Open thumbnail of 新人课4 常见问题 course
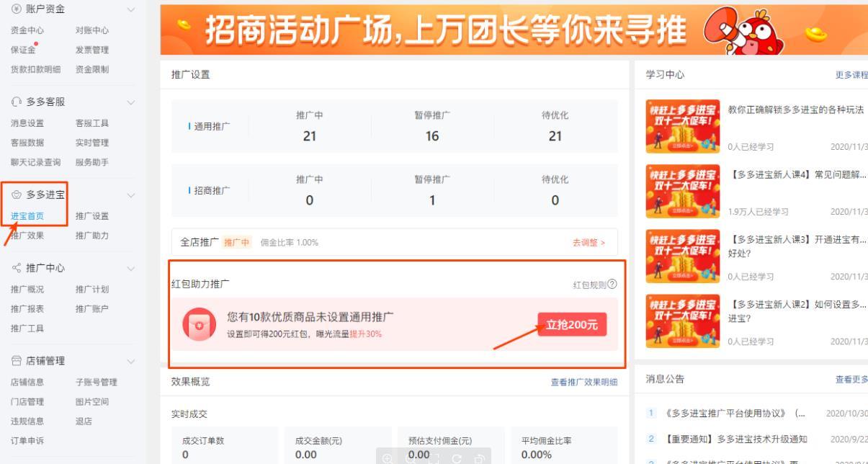Viewport: 868px width, 464px height. (682, 190)
